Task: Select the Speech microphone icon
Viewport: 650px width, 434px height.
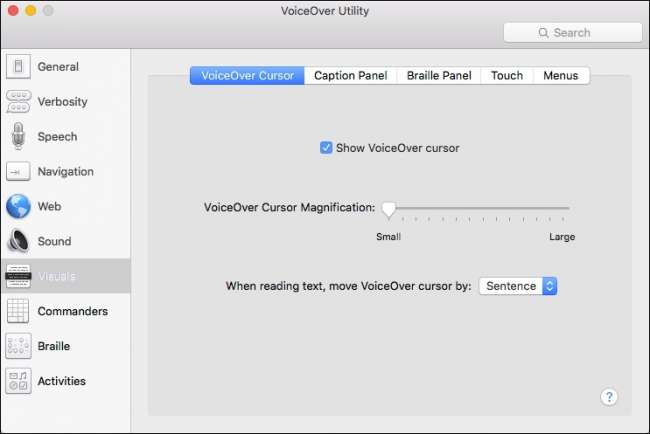Action: point(18,137)
